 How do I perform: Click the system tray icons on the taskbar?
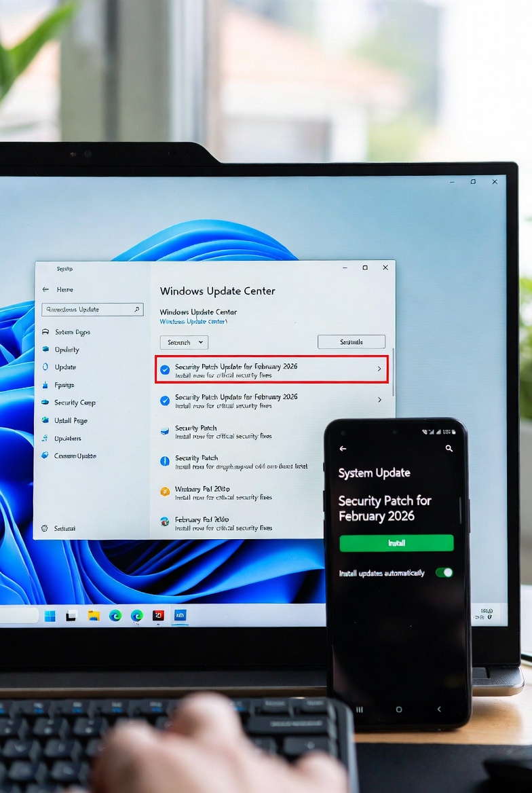(x=487, y=614)
